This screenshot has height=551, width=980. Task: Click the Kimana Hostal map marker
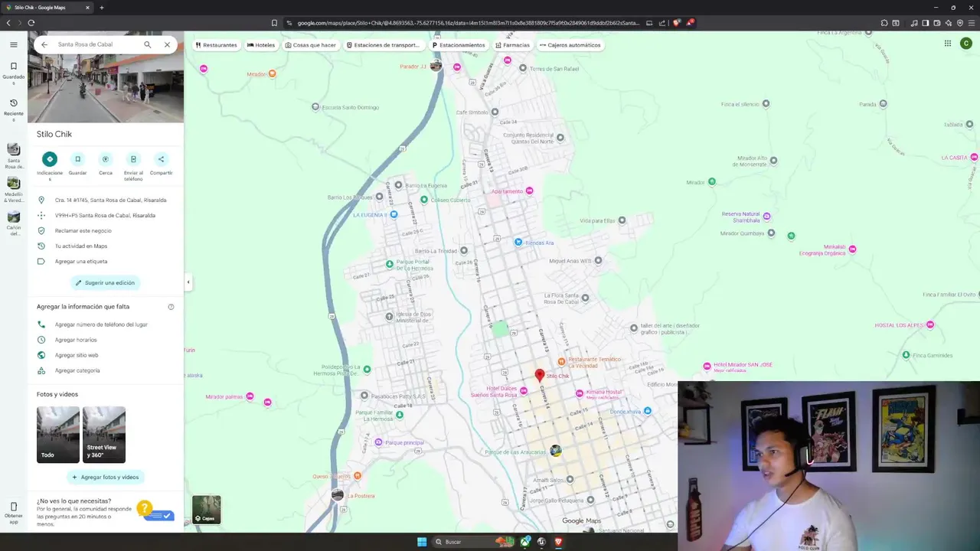tap(579, 393)
